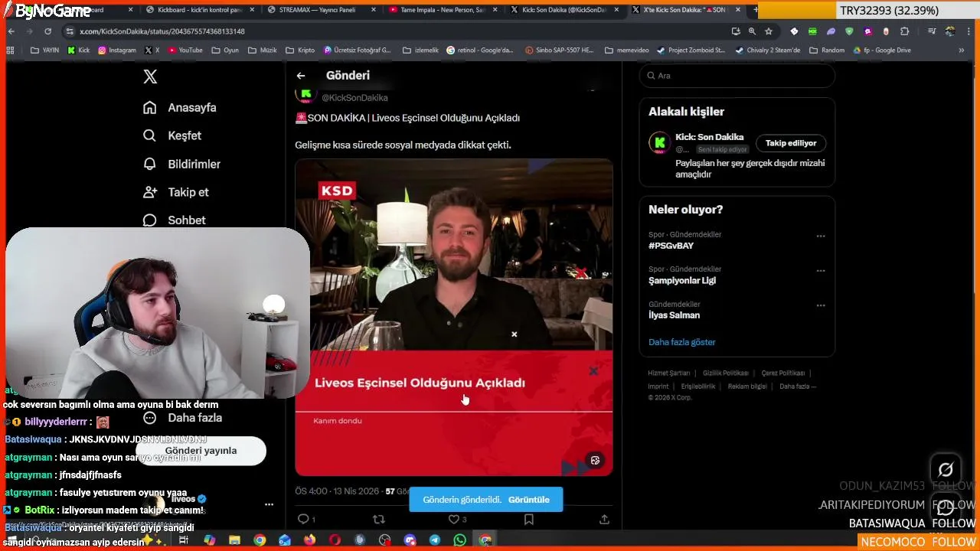The width and height of the screenshot is (980, 551).
Task: Open the YAYIN bookmark folder
Action: point(44,51)
